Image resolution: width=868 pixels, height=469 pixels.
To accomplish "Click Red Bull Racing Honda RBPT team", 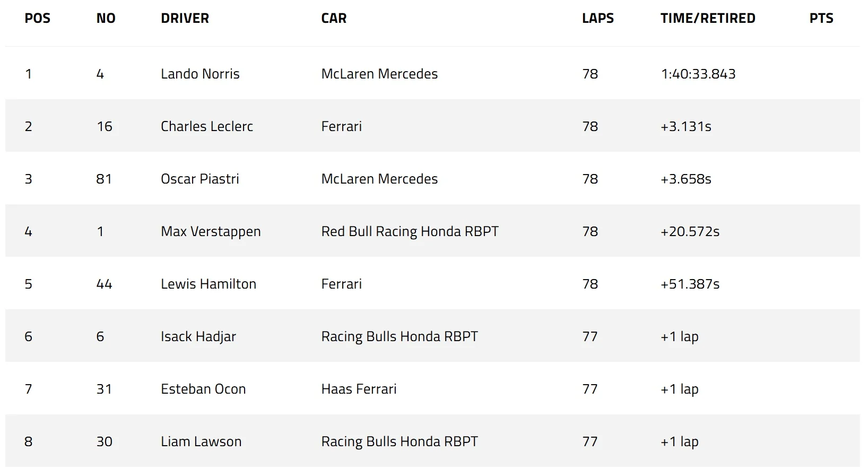I will pos(410,232).
